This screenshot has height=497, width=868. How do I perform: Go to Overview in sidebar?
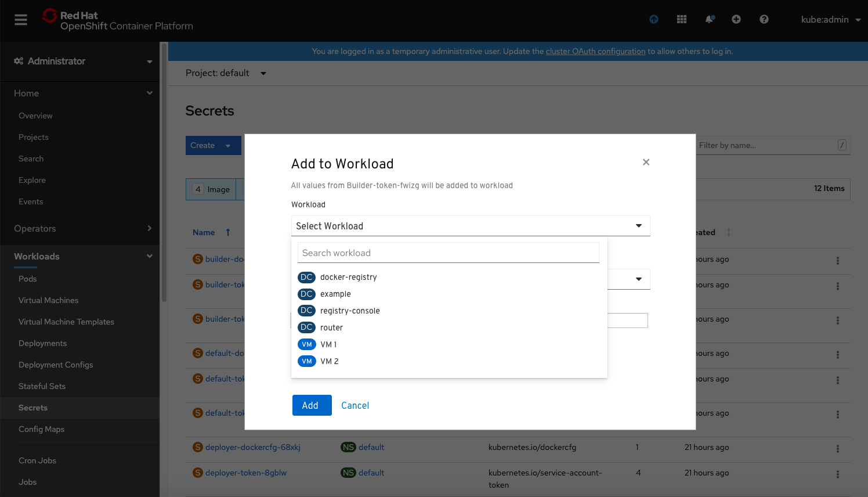pos(35,116)
